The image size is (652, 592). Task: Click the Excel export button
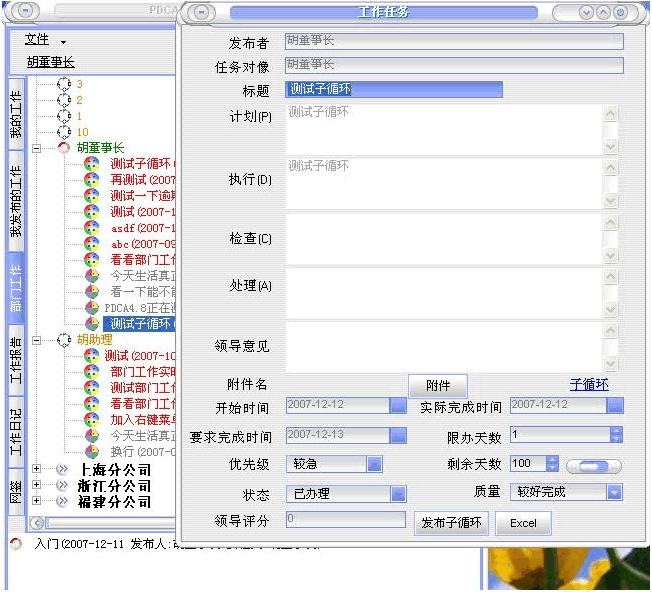[524, 523]
